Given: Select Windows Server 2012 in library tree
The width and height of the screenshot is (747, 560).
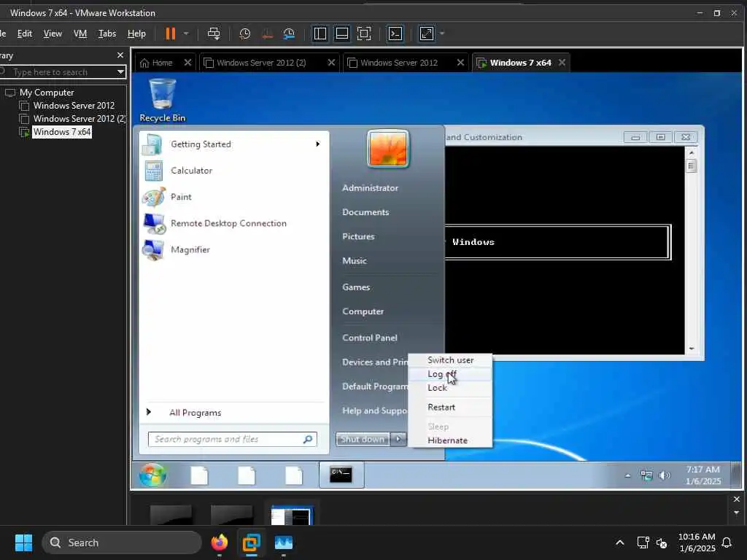Looking at the screenshot, I should point(74,106).
